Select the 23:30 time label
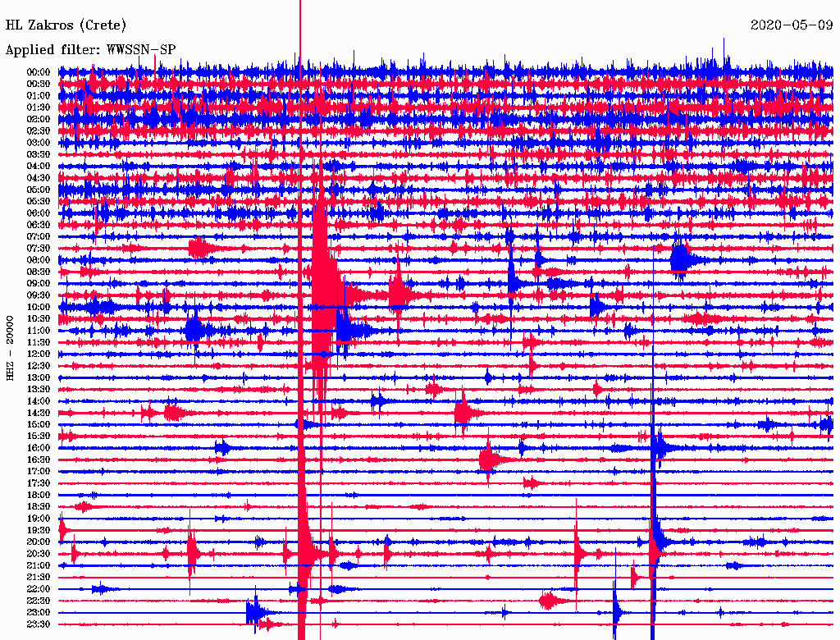This screenshot has width=840, height=640. (39, 624)
